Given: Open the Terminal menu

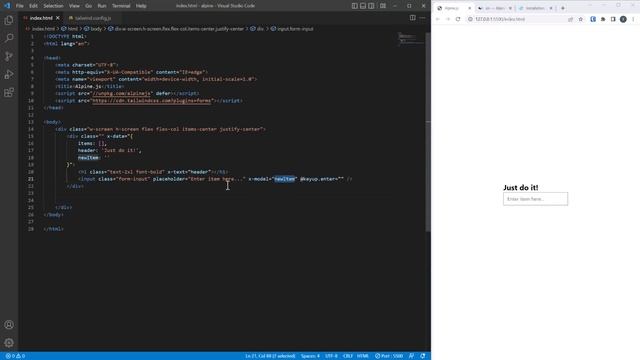Looking at the screenshot, I should click(121, 6).
